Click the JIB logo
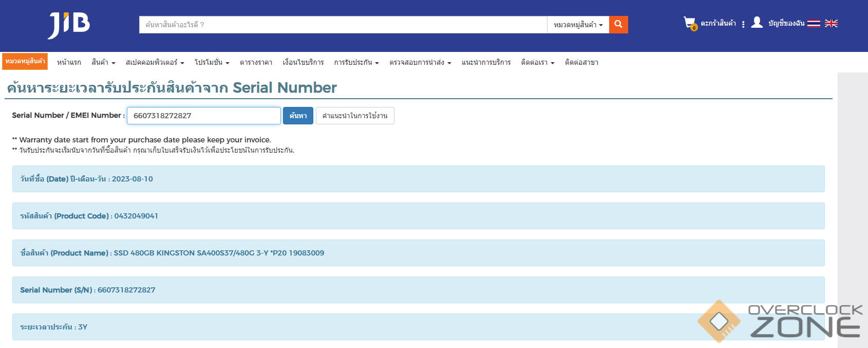Image resolution: width=868 pixels, height=348 pixels. coord(69,25)
